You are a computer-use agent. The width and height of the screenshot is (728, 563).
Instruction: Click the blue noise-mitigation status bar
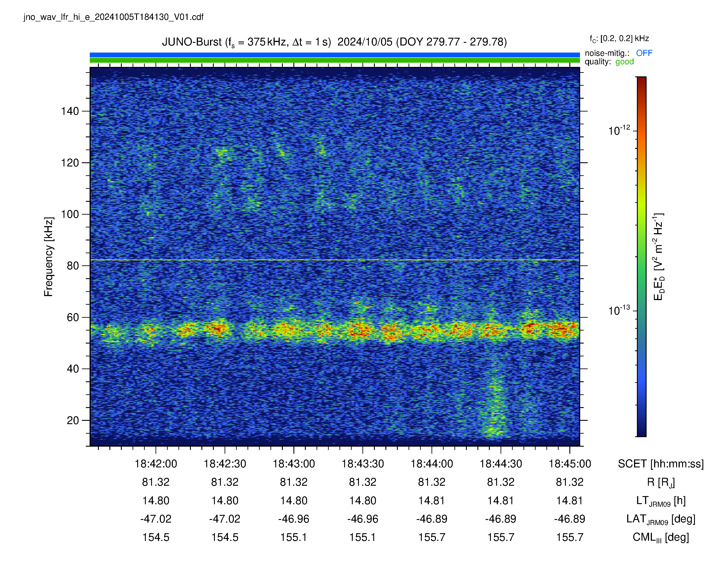(335, 55)
